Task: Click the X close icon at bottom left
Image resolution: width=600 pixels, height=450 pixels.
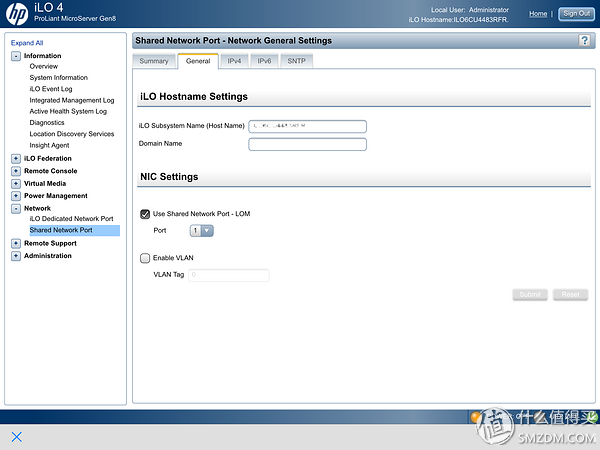Action: click(16, 437)
